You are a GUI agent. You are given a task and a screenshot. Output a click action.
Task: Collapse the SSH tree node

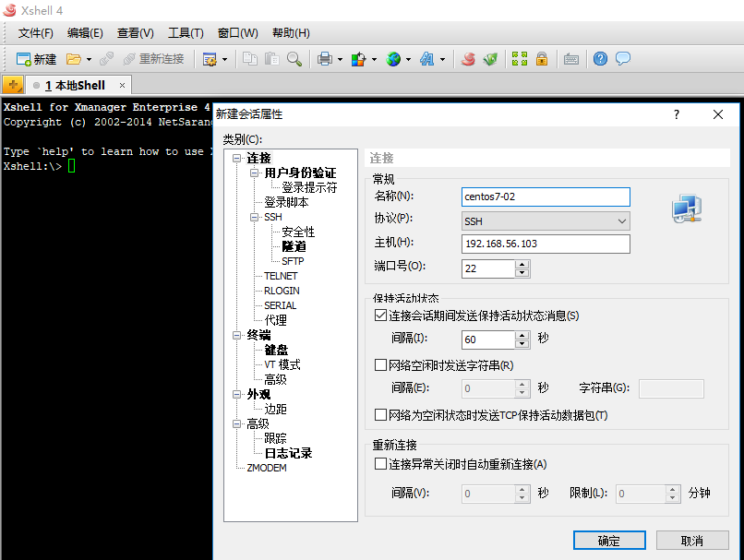click(255, 217)
